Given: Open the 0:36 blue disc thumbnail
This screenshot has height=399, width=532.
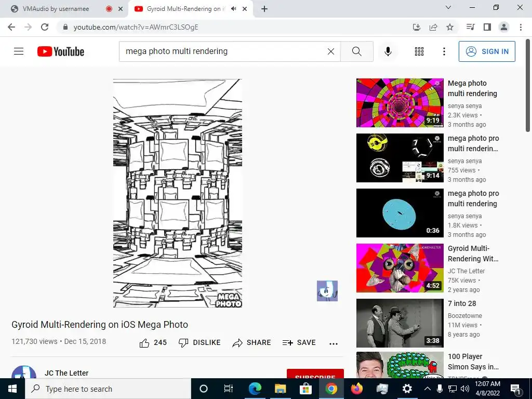Looking at the screenshot, I should [400, 212].
